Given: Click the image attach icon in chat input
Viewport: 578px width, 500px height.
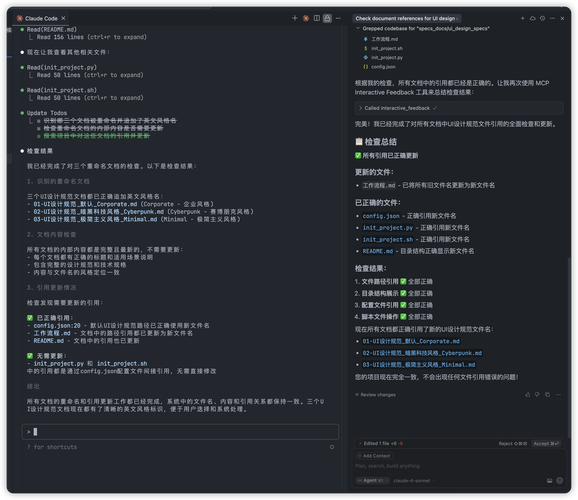Looking at the screenshot, I should [x=549, y=480].
